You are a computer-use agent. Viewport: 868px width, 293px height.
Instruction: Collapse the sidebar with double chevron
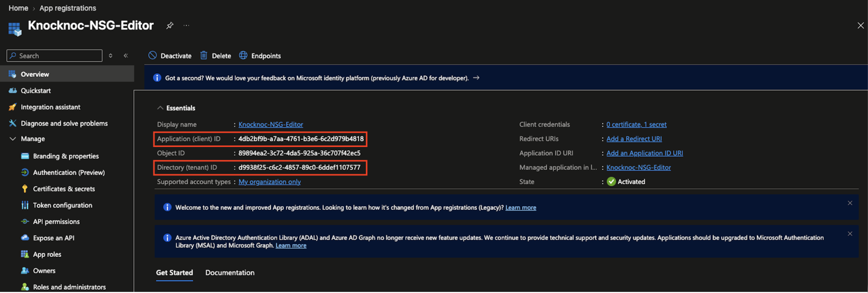pos(126,56)
